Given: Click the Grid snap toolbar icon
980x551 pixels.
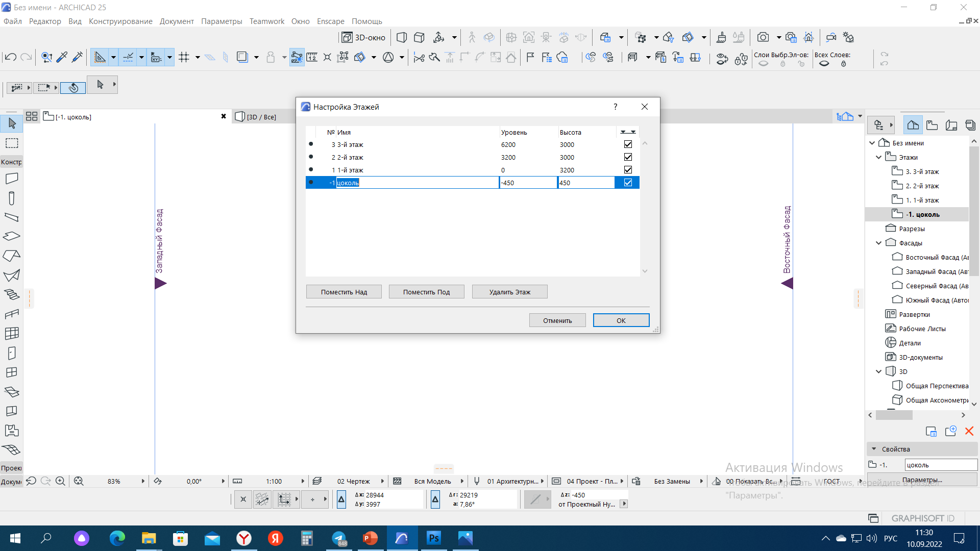Looking at the screenshot, I should (184, 57).
